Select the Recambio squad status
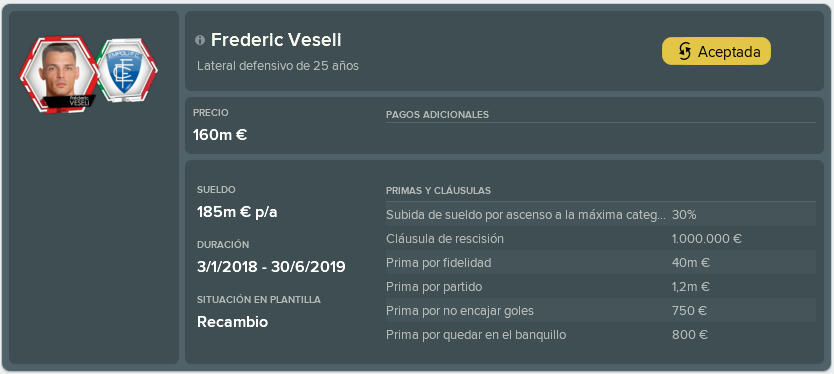The width and height of the screenshot is (834, 374). coord(232,322)
